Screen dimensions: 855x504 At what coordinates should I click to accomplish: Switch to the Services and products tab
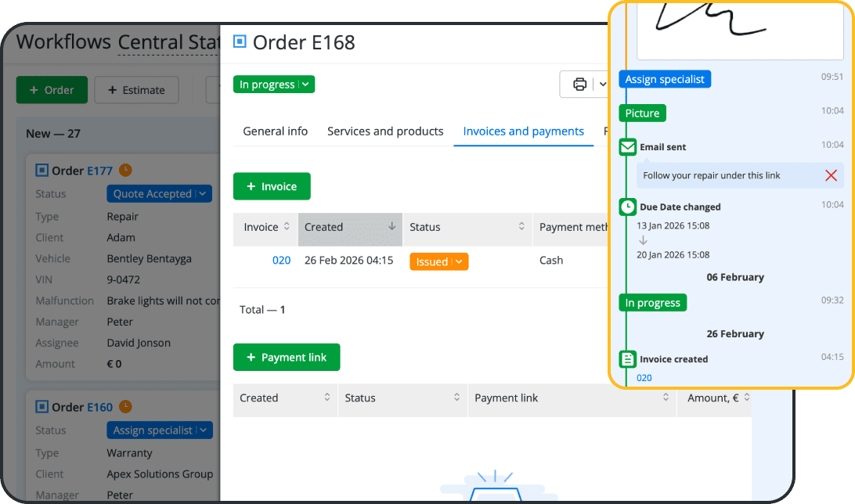tap(385, 131)
